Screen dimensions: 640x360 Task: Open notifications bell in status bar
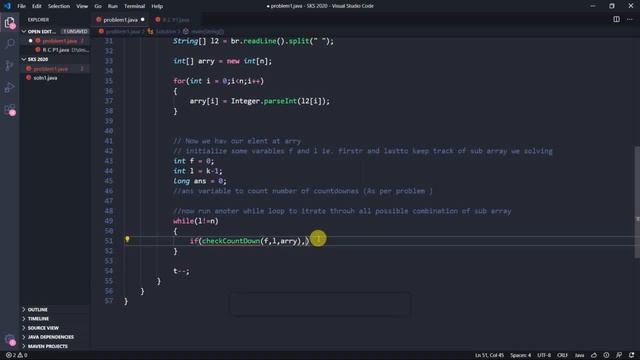pos(632,355)
